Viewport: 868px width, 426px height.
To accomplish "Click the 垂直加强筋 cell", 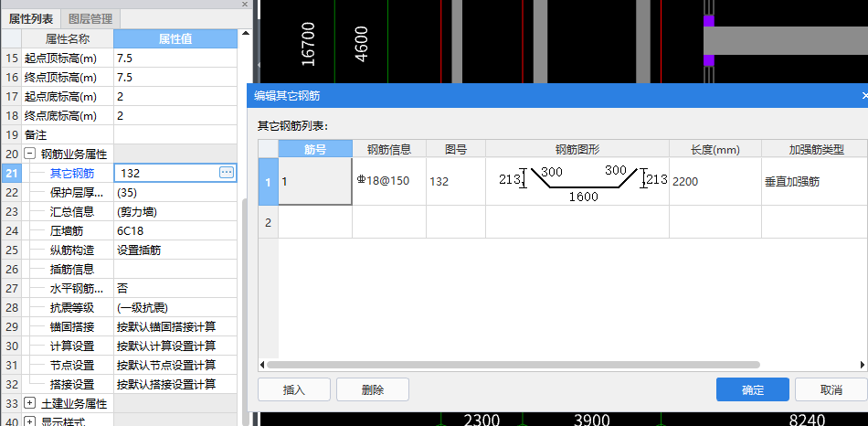I will [x=814, y=181].
